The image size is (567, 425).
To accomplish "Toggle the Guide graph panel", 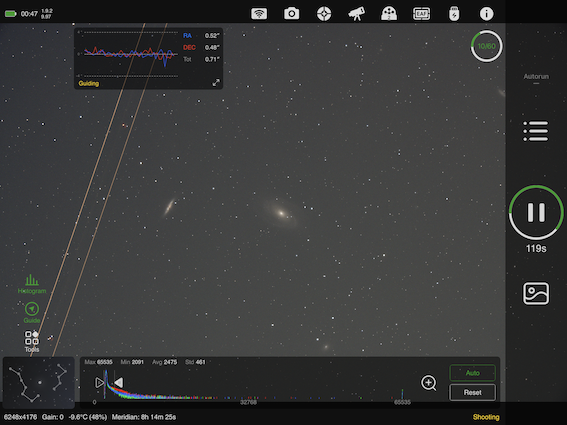I will click(32, 313).
